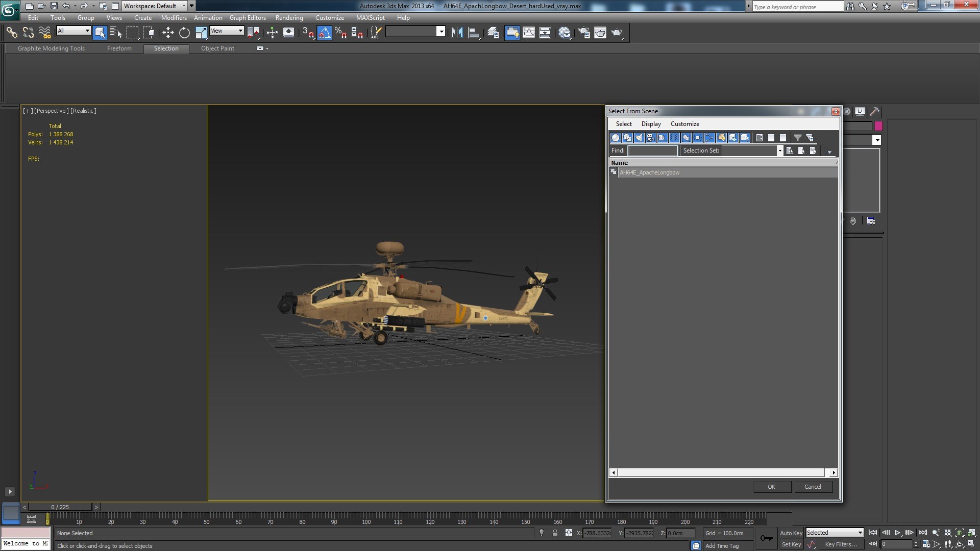Open the Rendering menu

pyautogui.click(x=289, y=18)
